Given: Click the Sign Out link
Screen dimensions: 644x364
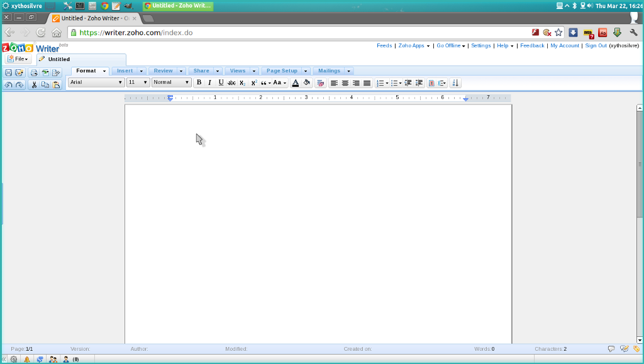Looking at the screenshot, I should pos(596,45).
